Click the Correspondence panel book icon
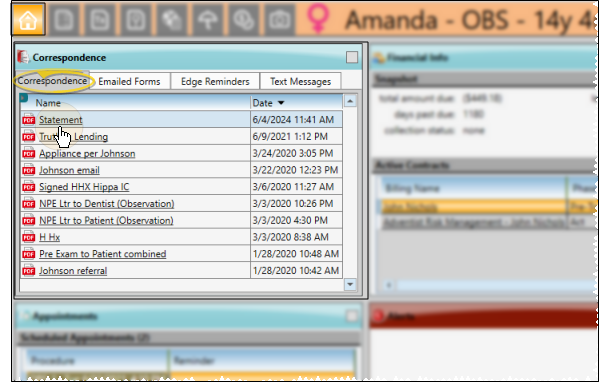 (x=23, y=57)
